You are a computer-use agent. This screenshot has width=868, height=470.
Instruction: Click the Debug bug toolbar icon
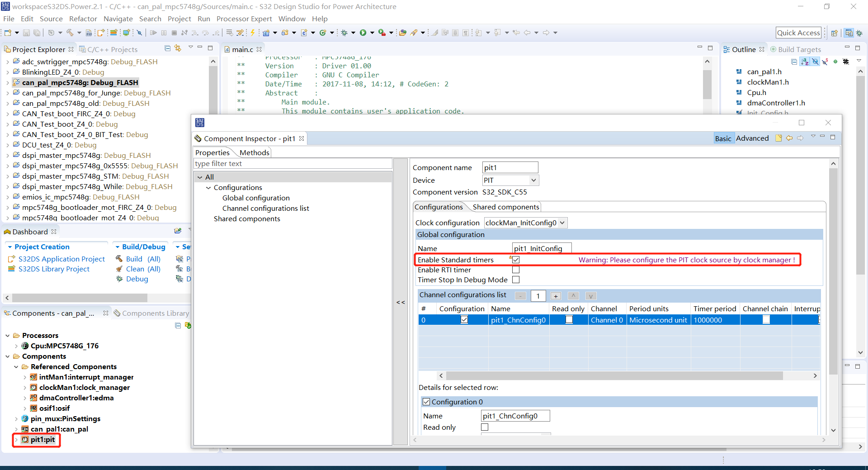point(344,33)
